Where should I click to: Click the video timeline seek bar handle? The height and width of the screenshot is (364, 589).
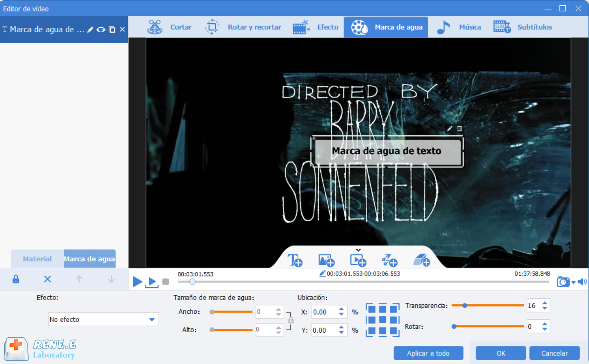tap(192, 282)
